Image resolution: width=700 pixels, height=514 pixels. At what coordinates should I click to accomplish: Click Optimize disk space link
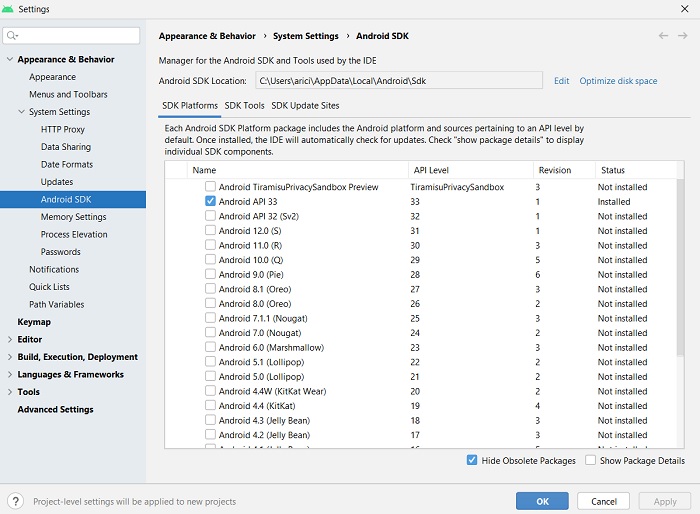tap(618, 81)
